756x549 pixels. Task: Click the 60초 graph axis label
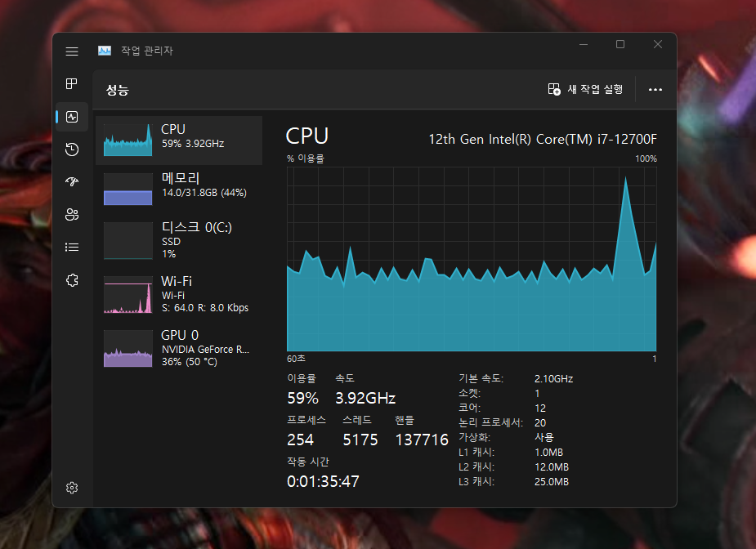pos(296,359)
